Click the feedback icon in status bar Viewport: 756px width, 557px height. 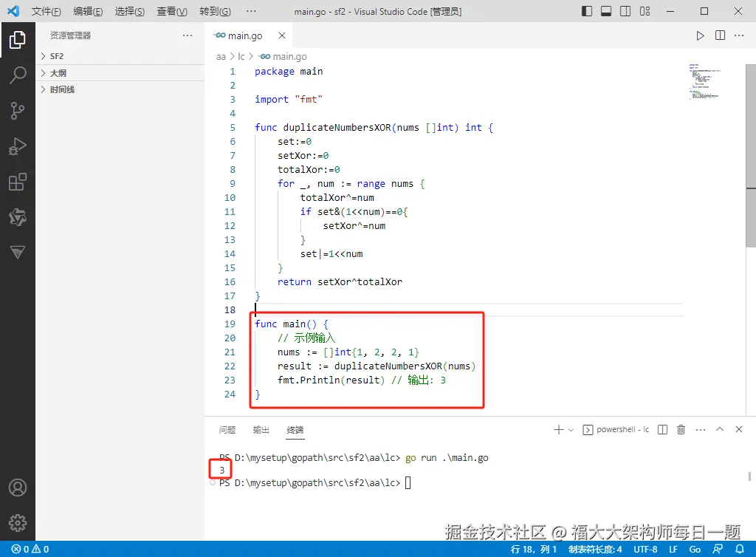coord(718,550)
